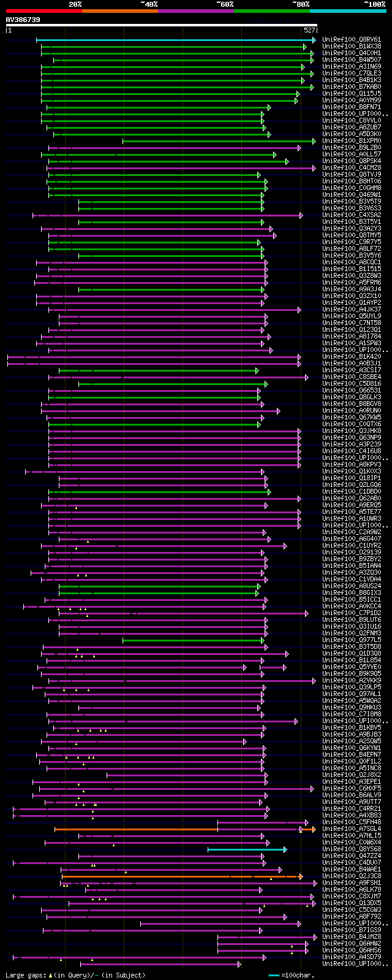This screenshot has height=980, width=392.
Task: Click the purple ~60% identity legend segment
Action: [x=195, y=10]
